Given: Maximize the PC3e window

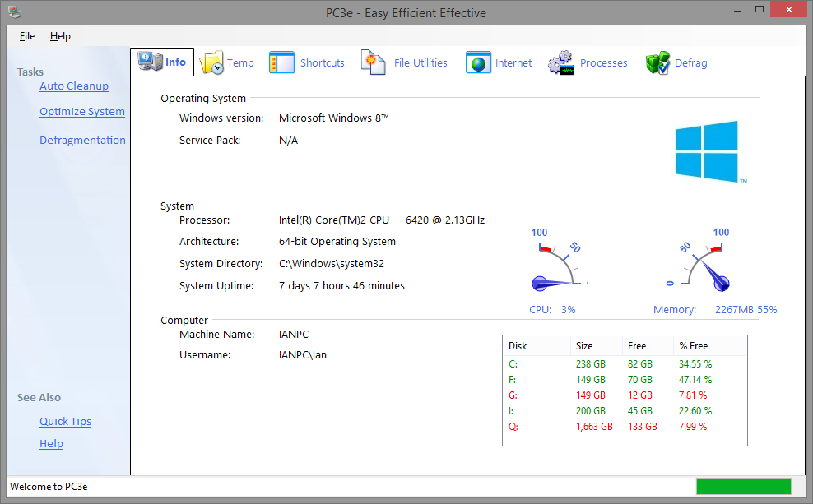Looking at the screenshot, I should point(759,9).
